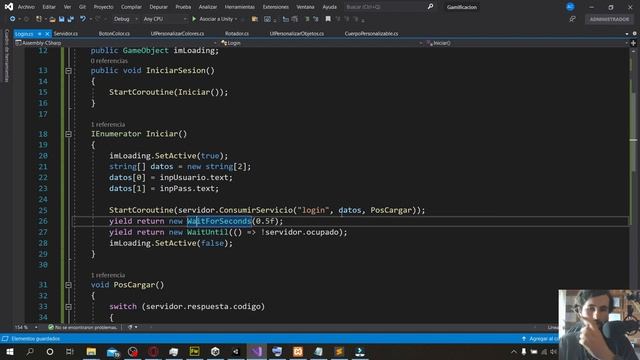Screen dimensions: 640x360
Task: Pin the Login.cs tab
Action: [40, 33]
